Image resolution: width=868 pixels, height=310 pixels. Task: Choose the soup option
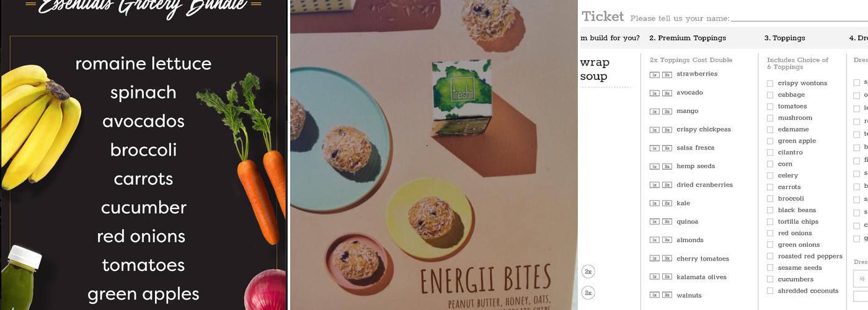pyautogui.click(x=593, y=77)
